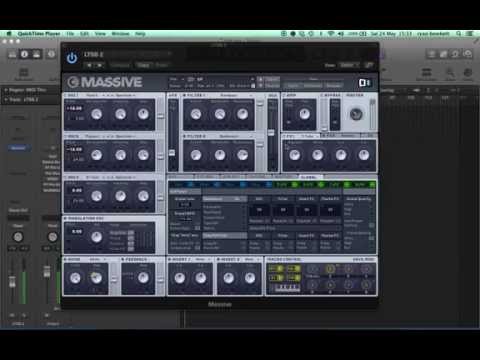Open the 1 Env modulation tab
This screenshot has width=480, height=360.
pyautogui.click(x=182, y=185)
